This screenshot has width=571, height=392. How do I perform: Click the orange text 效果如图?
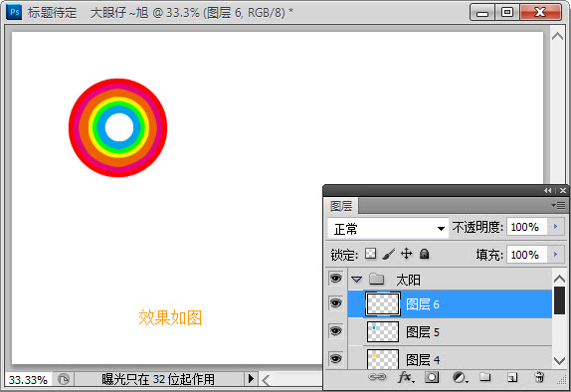170,317
